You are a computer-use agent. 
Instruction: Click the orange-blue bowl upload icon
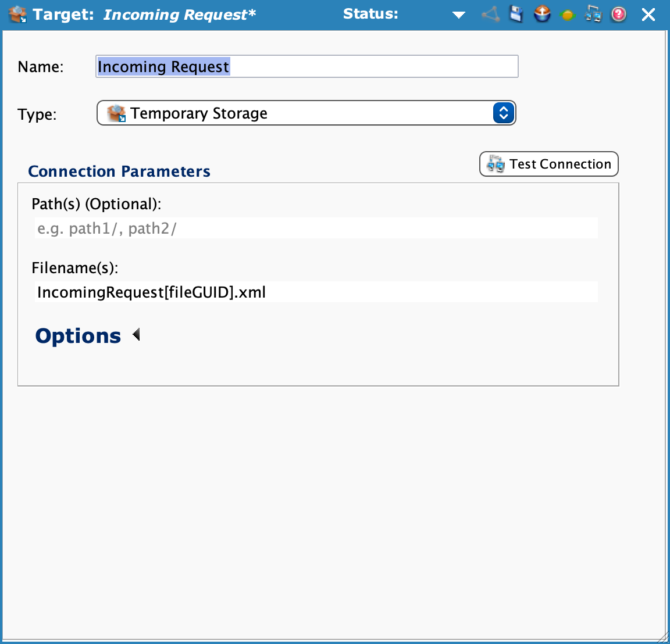[541, 14]
